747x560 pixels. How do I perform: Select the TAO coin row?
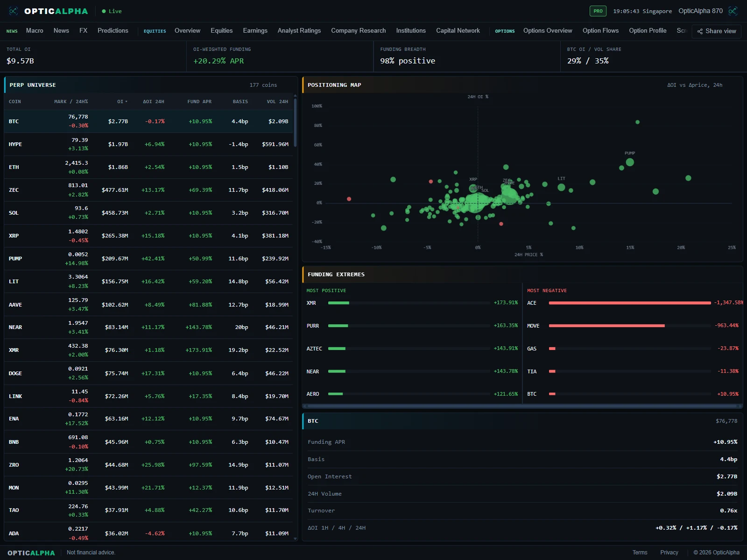pyautogui.click(x=148, y=511)
